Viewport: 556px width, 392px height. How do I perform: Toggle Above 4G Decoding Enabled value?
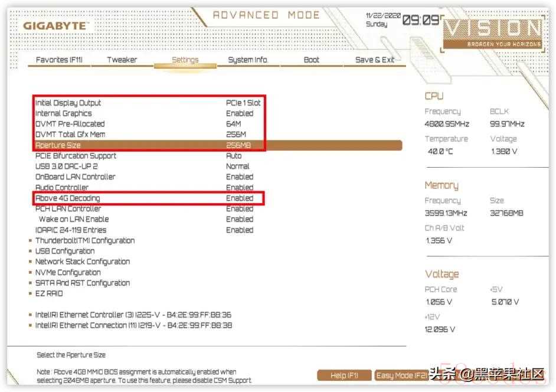click(240, 198)
